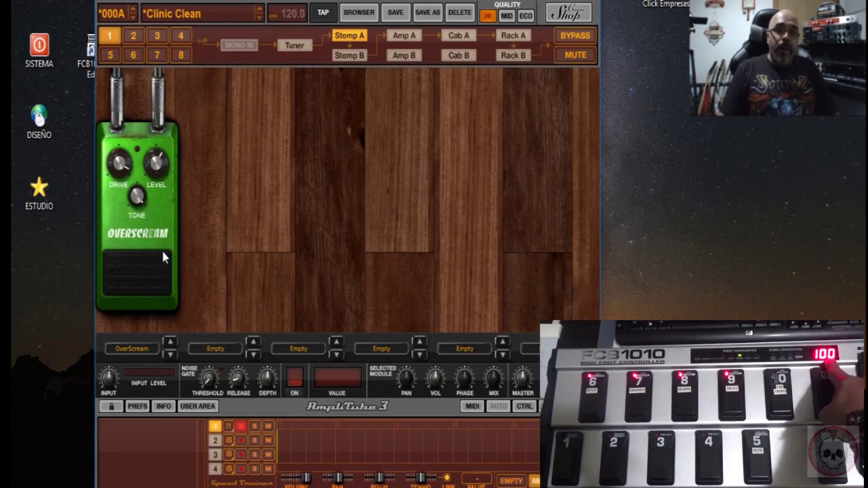Open the Tuner module
Screen dimensions: 868x488
(294, 45)
